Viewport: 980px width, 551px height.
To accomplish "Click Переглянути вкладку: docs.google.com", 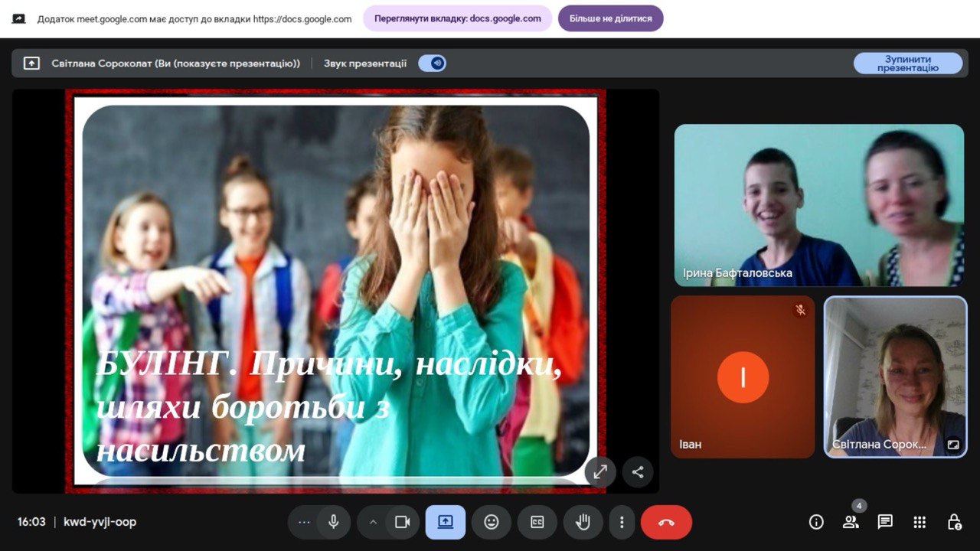I will [457, 18].
